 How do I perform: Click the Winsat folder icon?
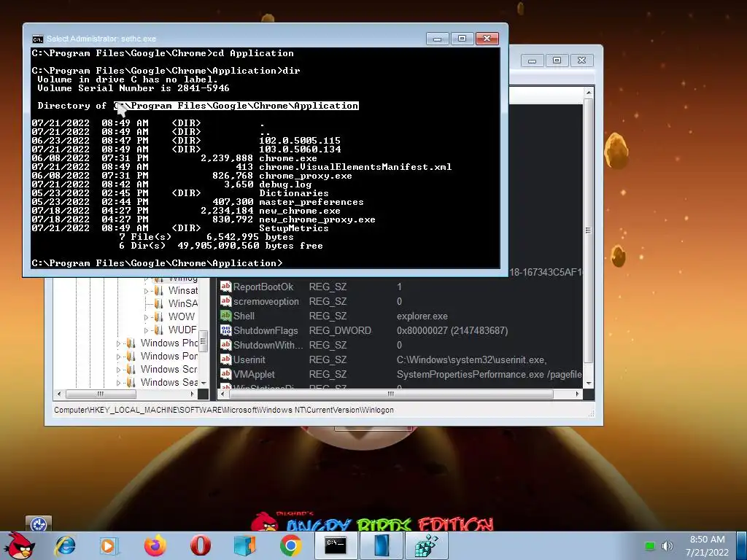click(x=158, y=290)
